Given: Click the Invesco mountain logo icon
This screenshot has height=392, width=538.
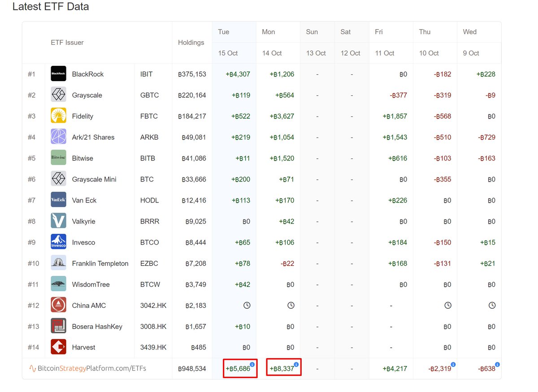Looking at the screenshot, I should (58, 242).
